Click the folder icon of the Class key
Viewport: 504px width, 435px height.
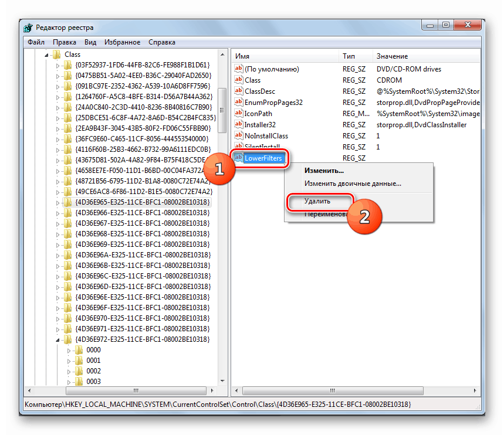(57, 55)
